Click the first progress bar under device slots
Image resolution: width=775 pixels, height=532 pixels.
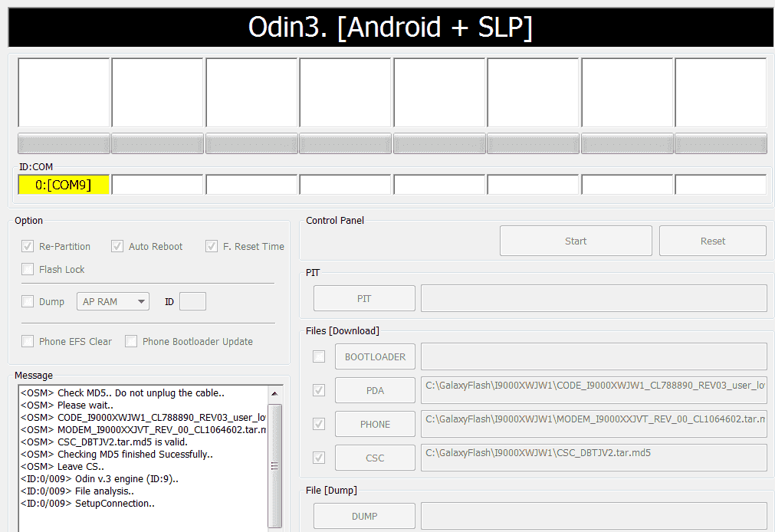tap(64, 144)
